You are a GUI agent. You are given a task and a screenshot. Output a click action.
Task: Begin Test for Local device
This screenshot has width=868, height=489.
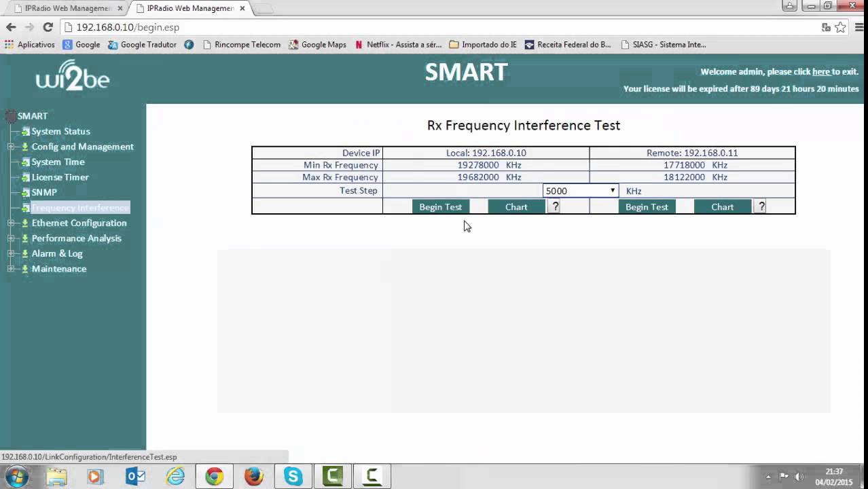tap(440, 206)
